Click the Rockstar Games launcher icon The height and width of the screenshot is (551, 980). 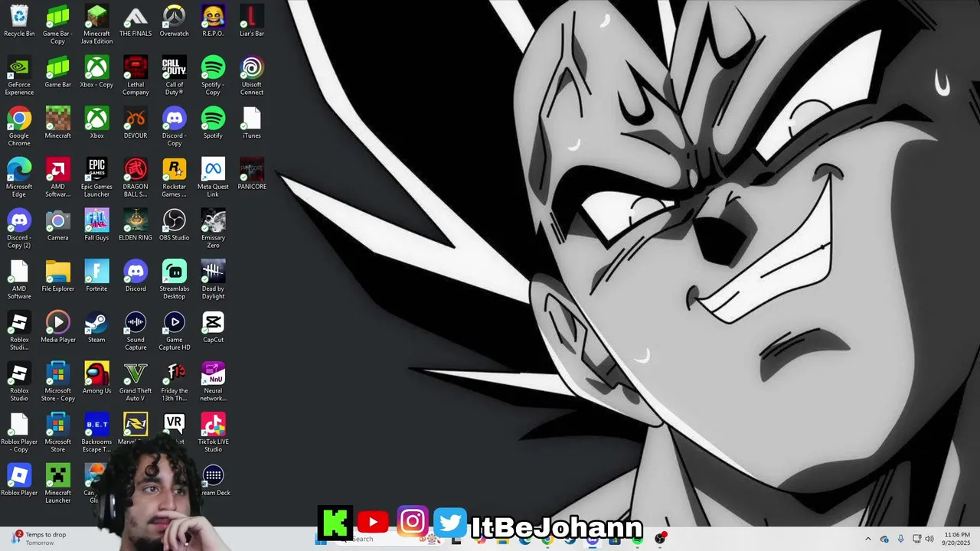[175, 178]
